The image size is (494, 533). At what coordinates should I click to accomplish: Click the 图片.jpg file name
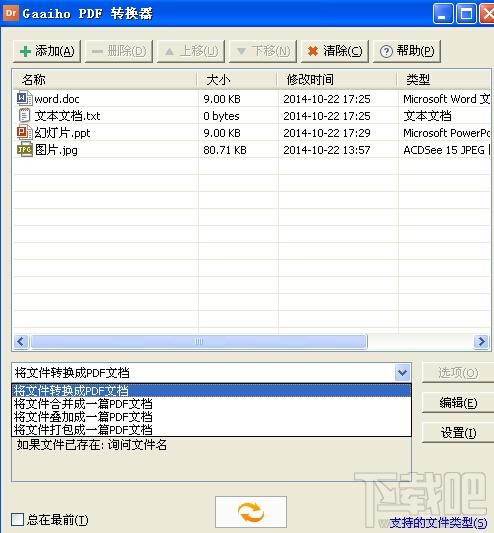(56, 150)
